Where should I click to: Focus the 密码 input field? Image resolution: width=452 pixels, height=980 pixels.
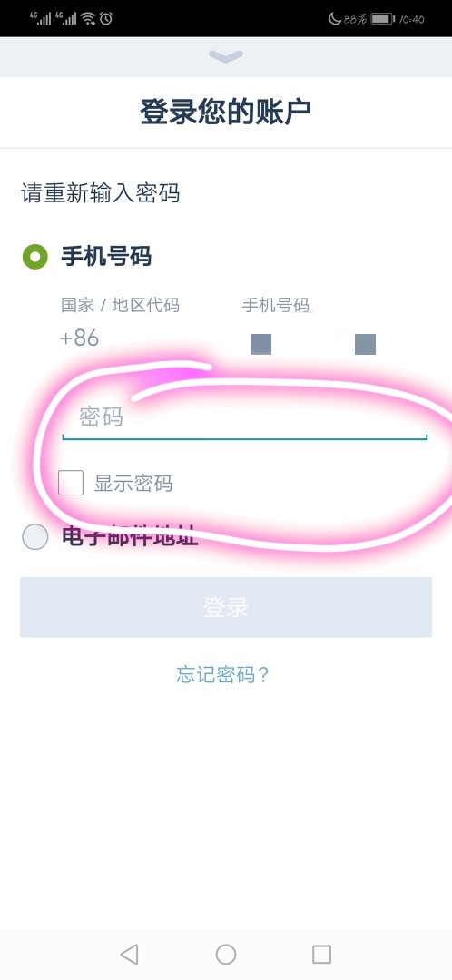coord(244,417)
